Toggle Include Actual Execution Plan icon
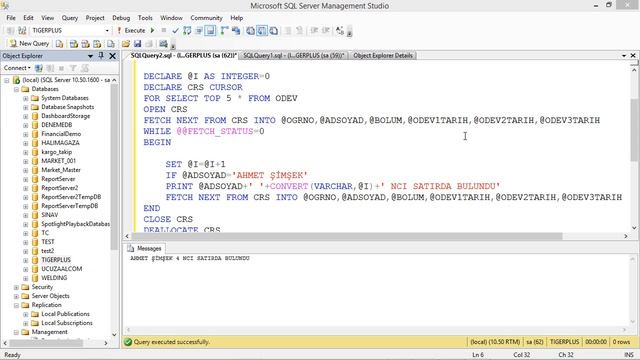 tap(224, 31)
